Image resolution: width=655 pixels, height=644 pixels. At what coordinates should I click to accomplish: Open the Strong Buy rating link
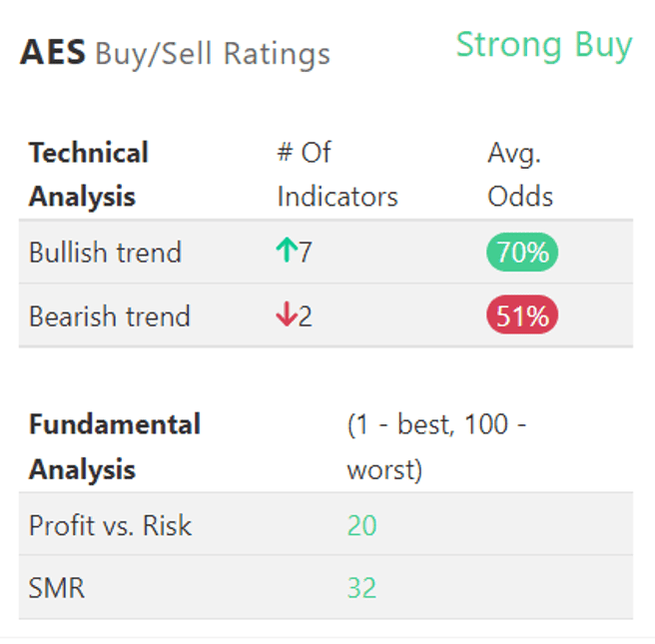point(544,45)
